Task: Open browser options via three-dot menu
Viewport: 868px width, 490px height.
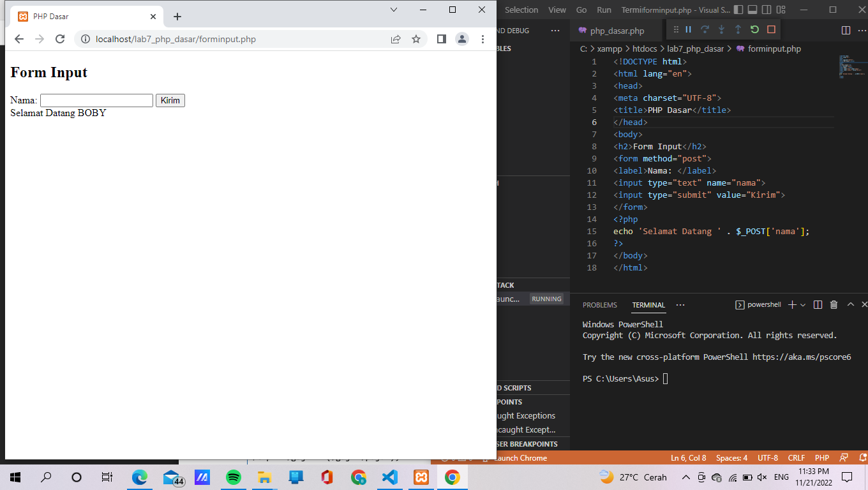Action: click(483, 39)
